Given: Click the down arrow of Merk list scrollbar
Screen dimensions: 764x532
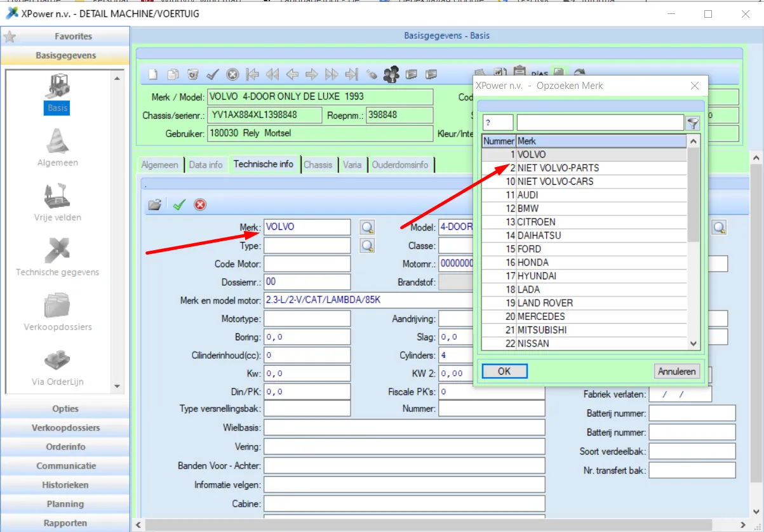Looking at the screenshot, I should pos(694,343).
